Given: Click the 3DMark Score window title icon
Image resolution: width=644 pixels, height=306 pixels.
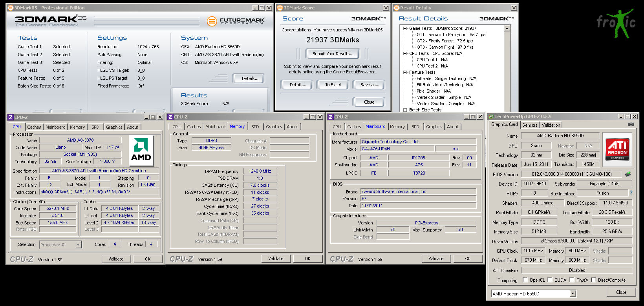Looking at the screenshot, I should [280, 8].
